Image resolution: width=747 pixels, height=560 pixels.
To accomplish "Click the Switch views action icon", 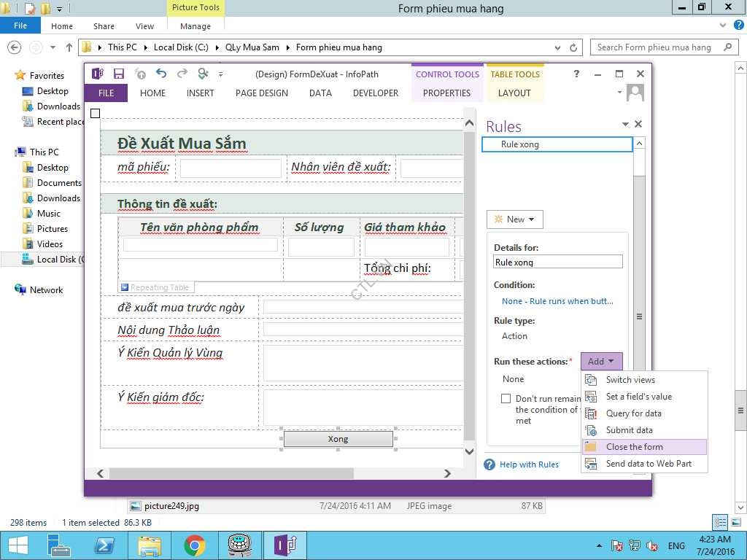I will 592,380.
